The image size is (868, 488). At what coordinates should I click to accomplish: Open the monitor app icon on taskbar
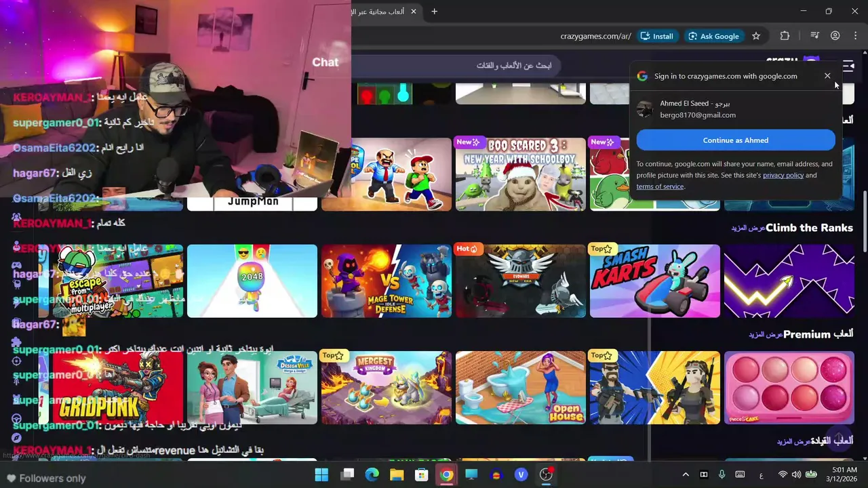[x=471, y=474]
